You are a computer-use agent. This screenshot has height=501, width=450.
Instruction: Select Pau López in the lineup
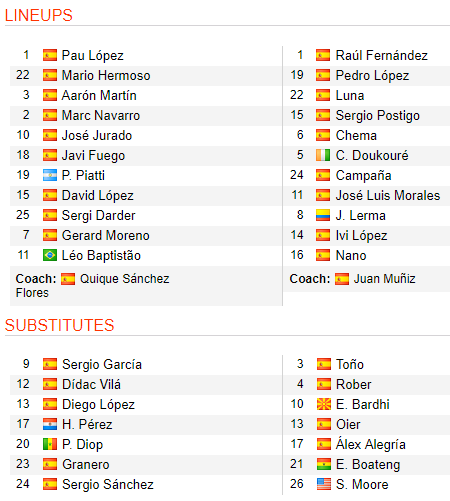point(93,56)
